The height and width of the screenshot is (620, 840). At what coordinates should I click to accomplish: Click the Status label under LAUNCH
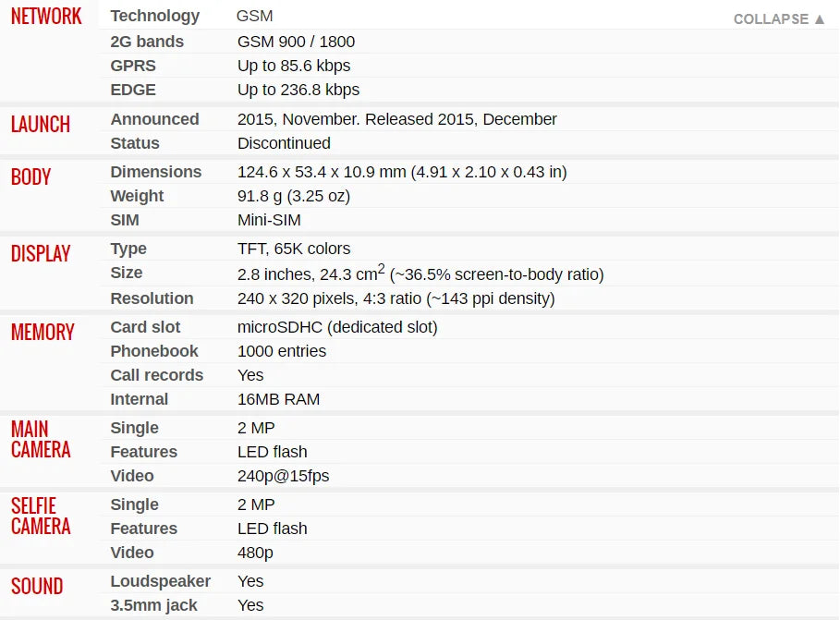[135, 143]
